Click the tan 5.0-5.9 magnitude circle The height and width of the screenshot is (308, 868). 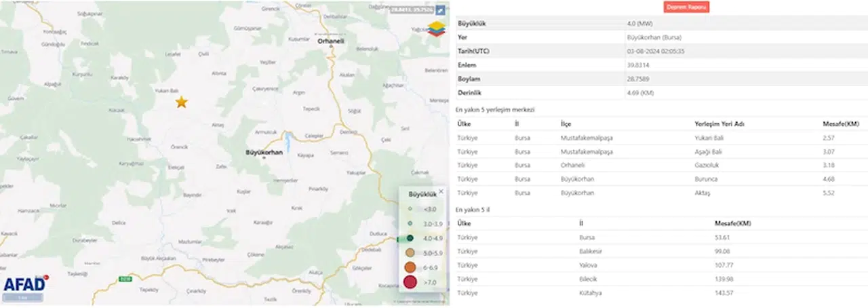tap(410, 252)
